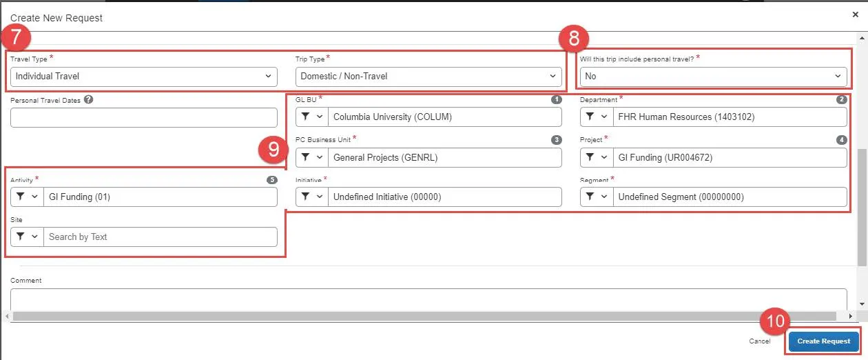This screenshot has height=360, width=868.
Task: Click the Personal Travel Dates input field
Action: (144, 117)
